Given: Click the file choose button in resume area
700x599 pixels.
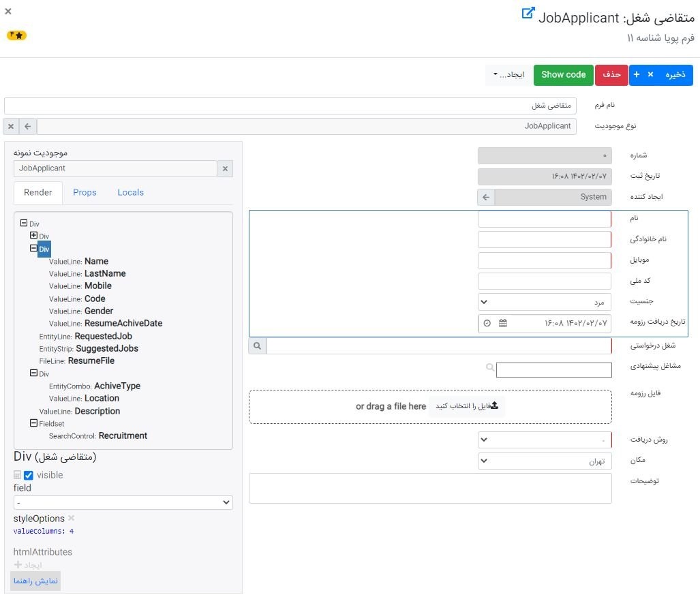Looking at the screenshot, I should [x=467, y=406].
